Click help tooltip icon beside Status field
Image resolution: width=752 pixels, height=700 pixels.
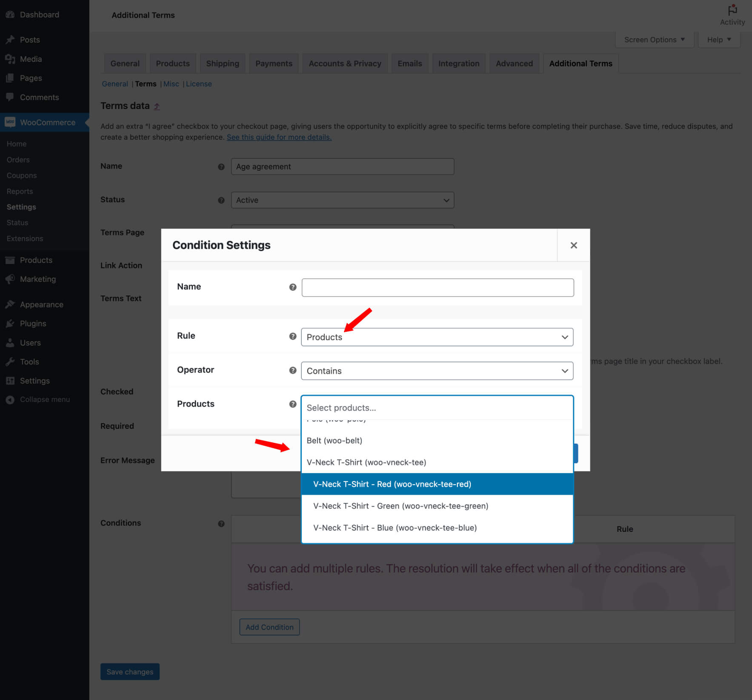221,200
